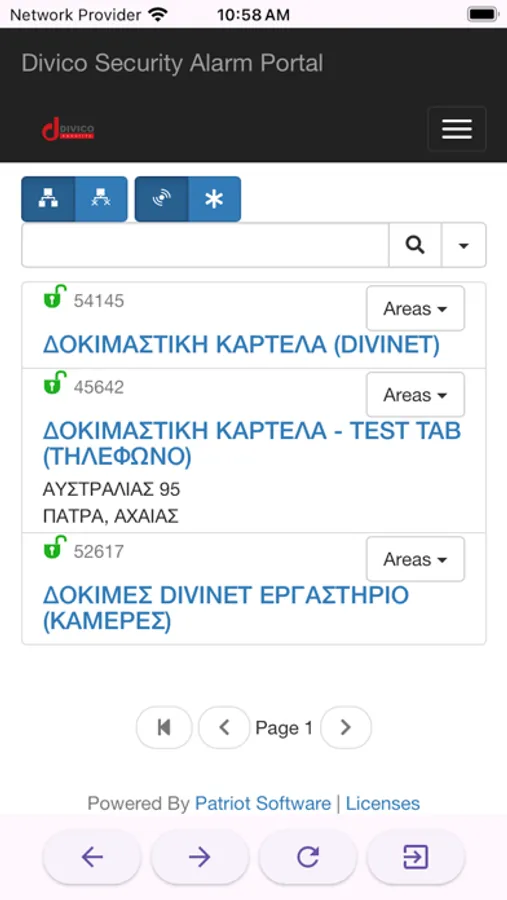Select client number 54145 text
The image size is (507, 900).
click(99, 301)
